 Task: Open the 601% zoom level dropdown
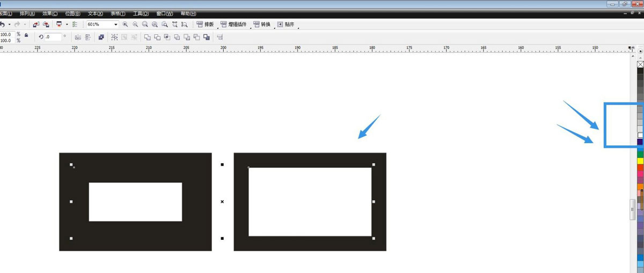click(x=115, y=25)
